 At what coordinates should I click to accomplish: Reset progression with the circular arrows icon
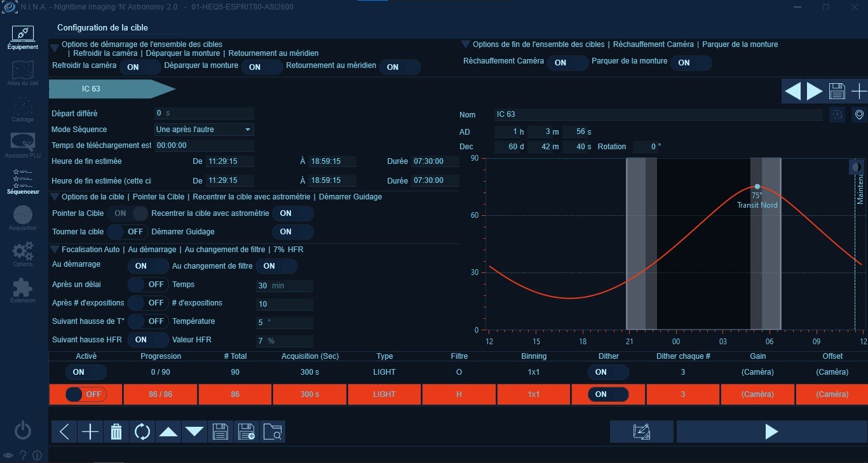coord(142,432)
